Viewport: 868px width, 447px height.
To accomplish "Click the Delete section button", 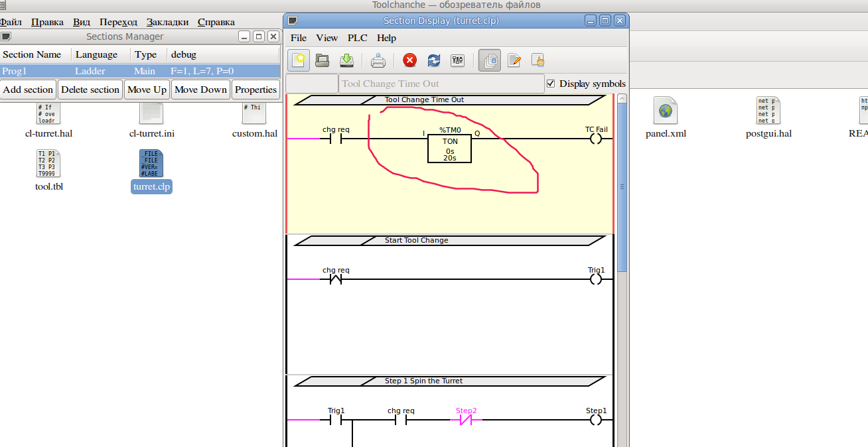I will coord(90,90).
